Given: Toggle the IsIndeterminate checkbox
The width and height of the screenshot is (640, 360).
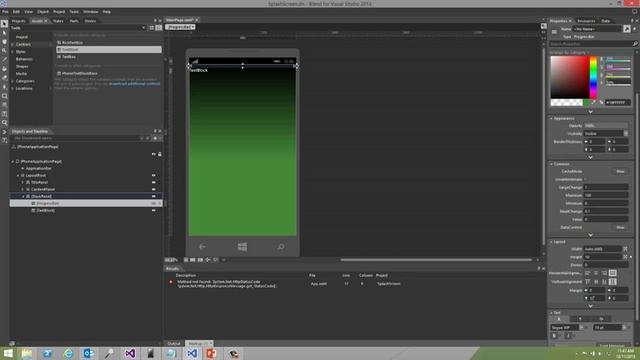Looking at the screenshot, I should (x=586, y=179).
